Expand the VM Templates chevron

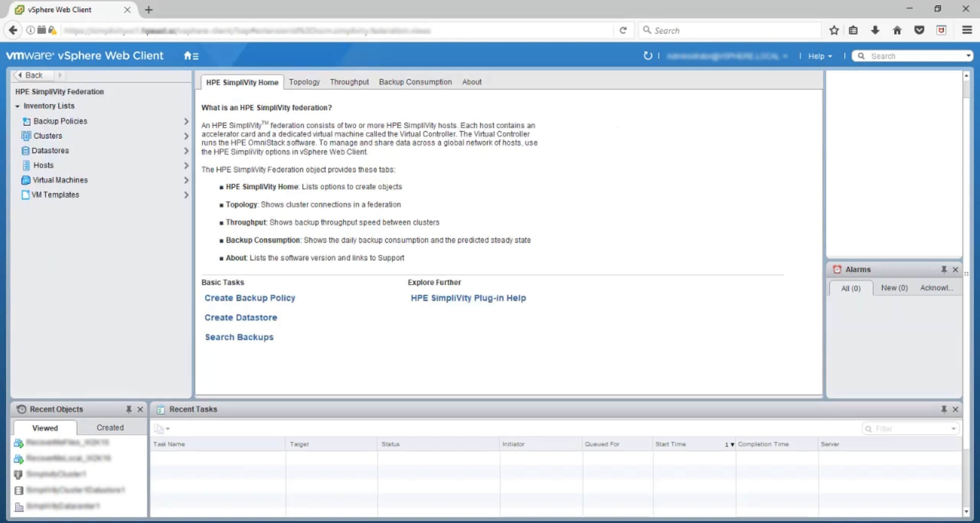[186, 195]
